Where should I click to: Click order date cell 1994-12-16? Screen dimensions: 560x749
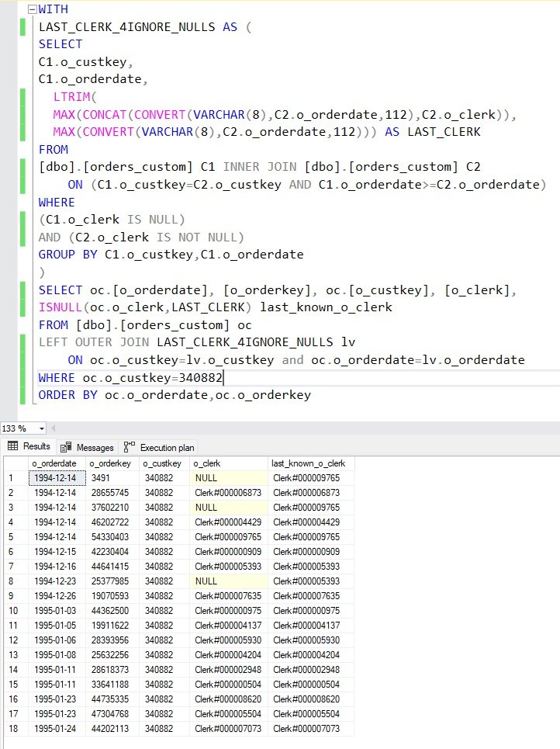tap(57, 566)
